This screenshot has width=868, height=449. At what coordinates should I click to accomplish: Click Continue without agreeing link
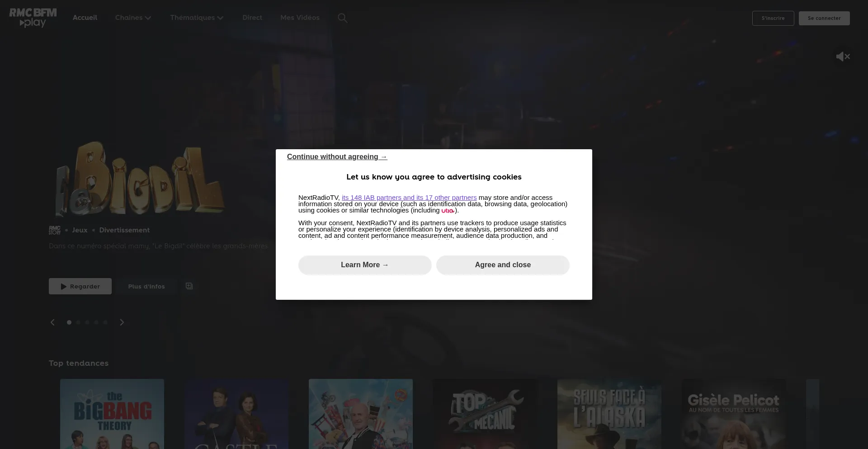point(337,157)
